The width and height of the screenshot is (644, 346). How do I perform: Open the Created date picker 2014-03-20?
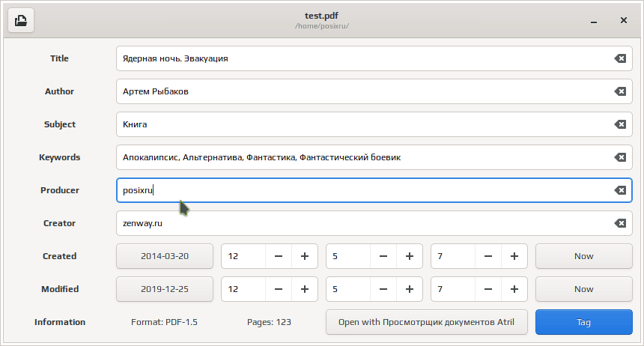pos(165,256)
